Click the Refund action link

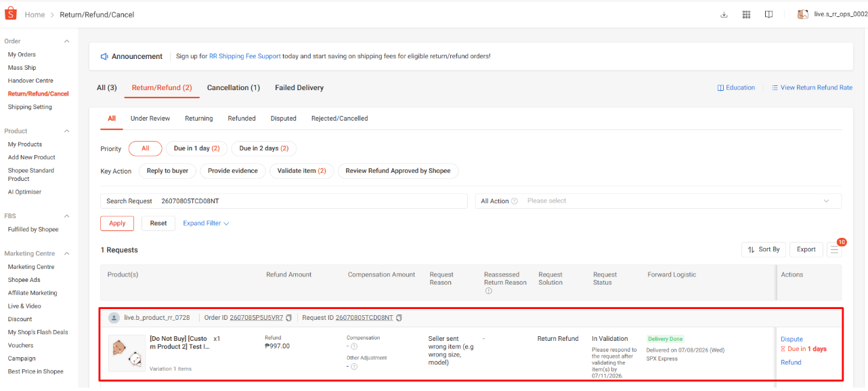(791, 363)
